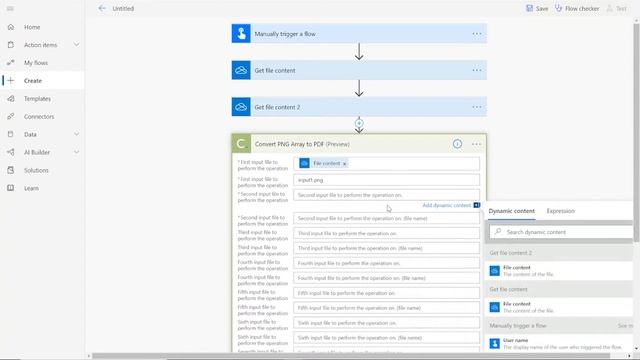Open ellipsis menu for Convert PNG Array to PDF
Screen dimensions: 640x360
click(476, 144)
